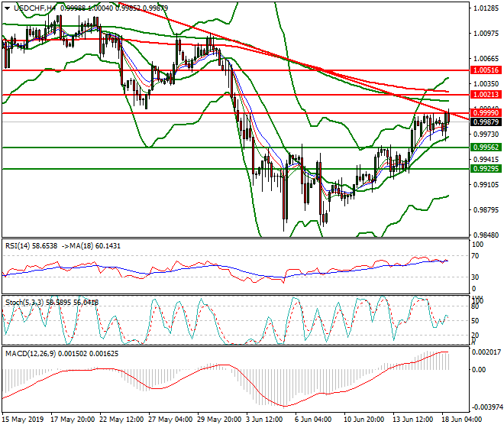504x428 pixels.
Task: Select the 6 Jun 04:00 time axis label
Action: coord(313,420)
